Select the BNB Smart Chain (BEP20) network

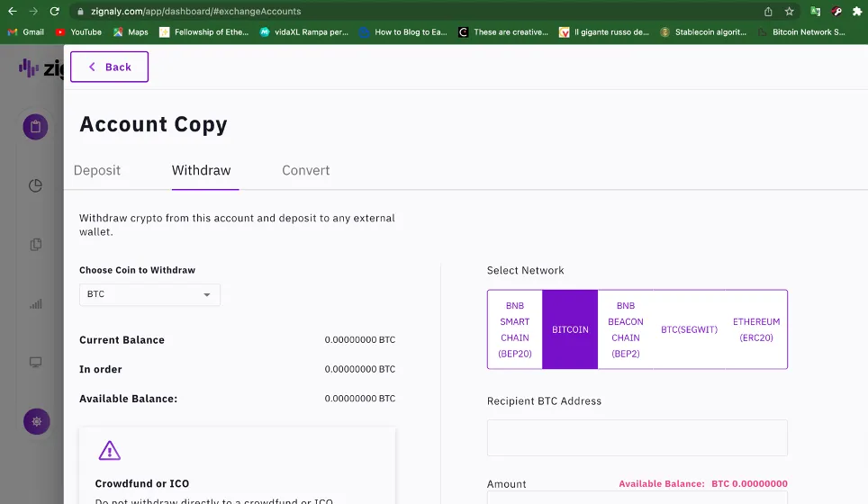coord(515,329)
